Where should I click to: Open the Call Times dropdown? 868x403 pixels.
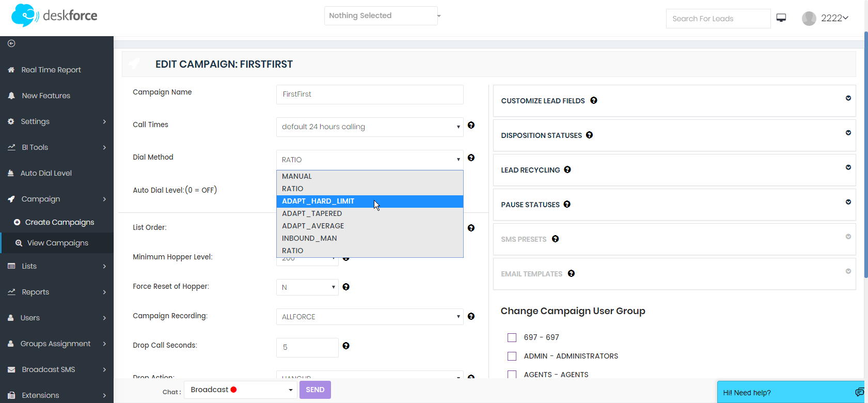click(370, 127)
